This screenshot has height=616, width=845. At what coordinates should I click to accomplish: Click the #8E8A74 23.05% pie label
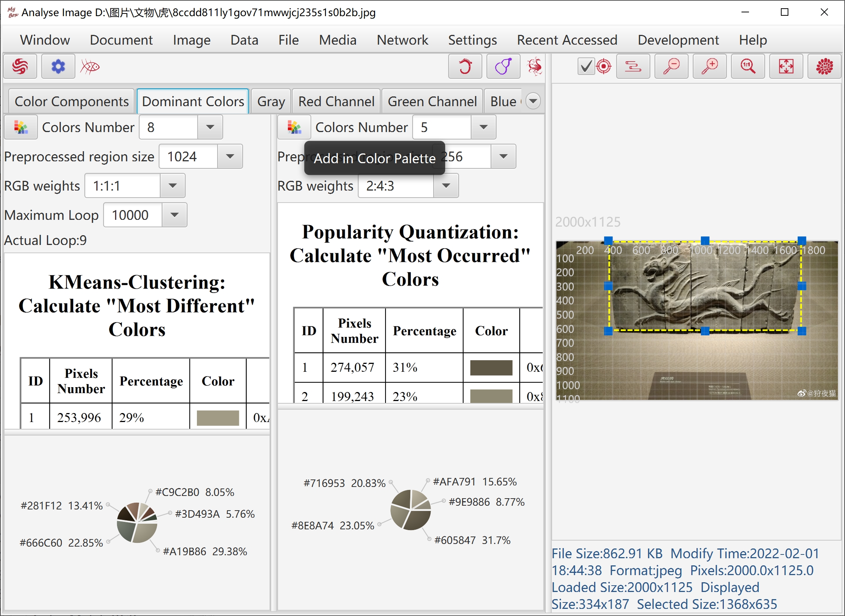[333, 526]
